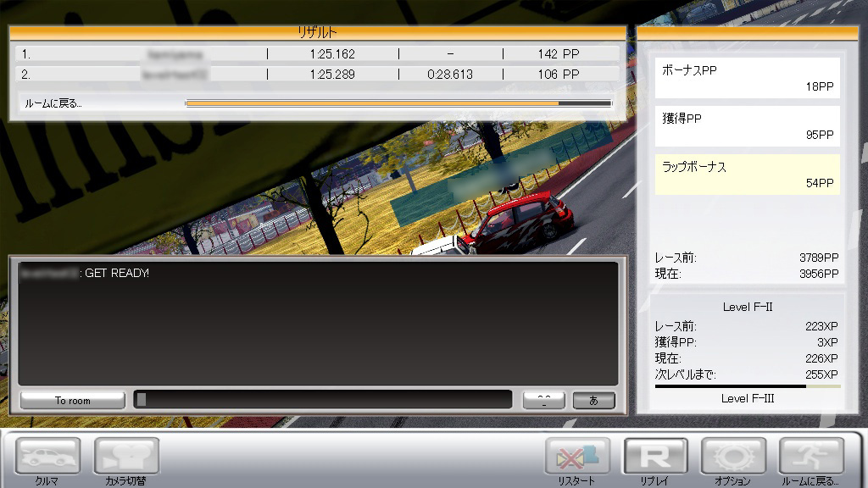
Task: Click the リザルト header title
Action: 317,33
